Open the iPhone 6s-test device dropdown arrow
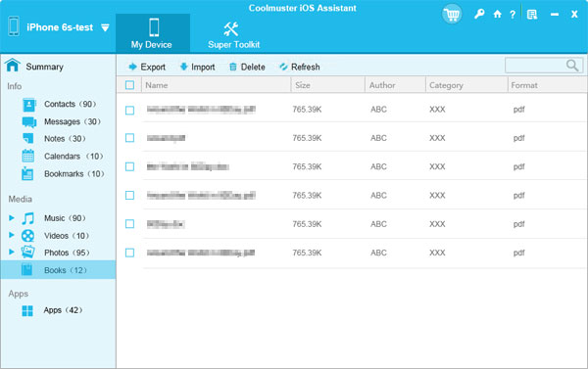 [106, 27]
